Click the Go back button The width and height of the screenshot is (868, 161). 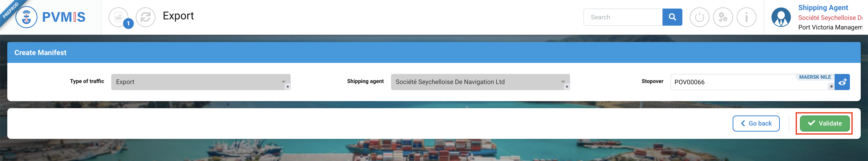coord(756,124)
